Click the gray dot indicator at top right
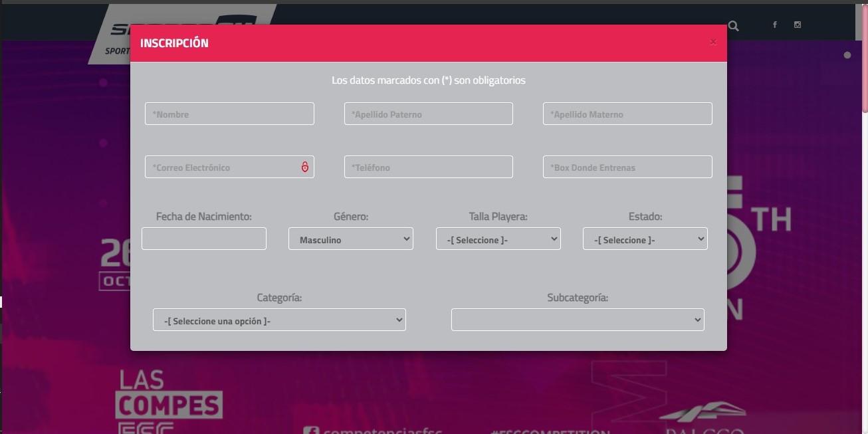Image resolution: width=868 pixels, height=434 pixels. (x=847, y=55)
